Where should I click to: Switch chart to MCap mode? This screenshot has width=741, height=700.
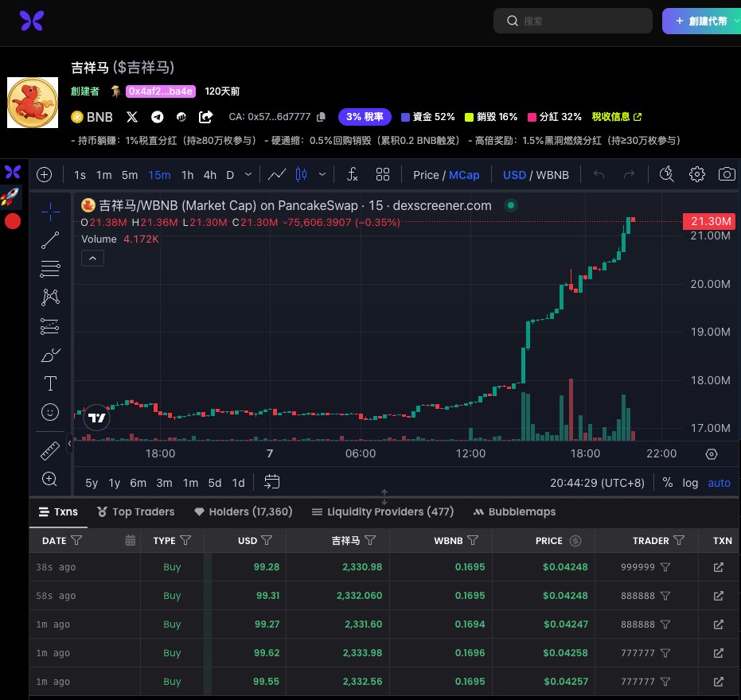tap(463, 175)
